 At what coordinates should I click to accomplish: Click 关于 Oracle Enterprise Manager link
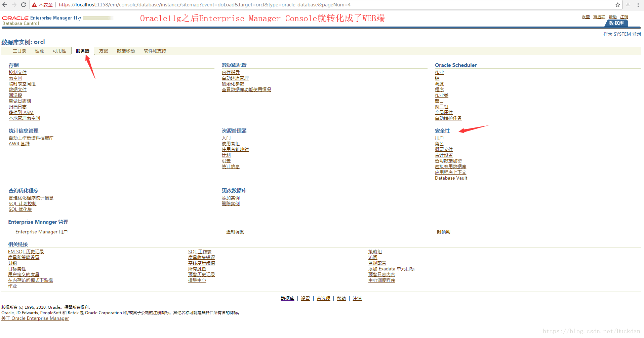35,318
